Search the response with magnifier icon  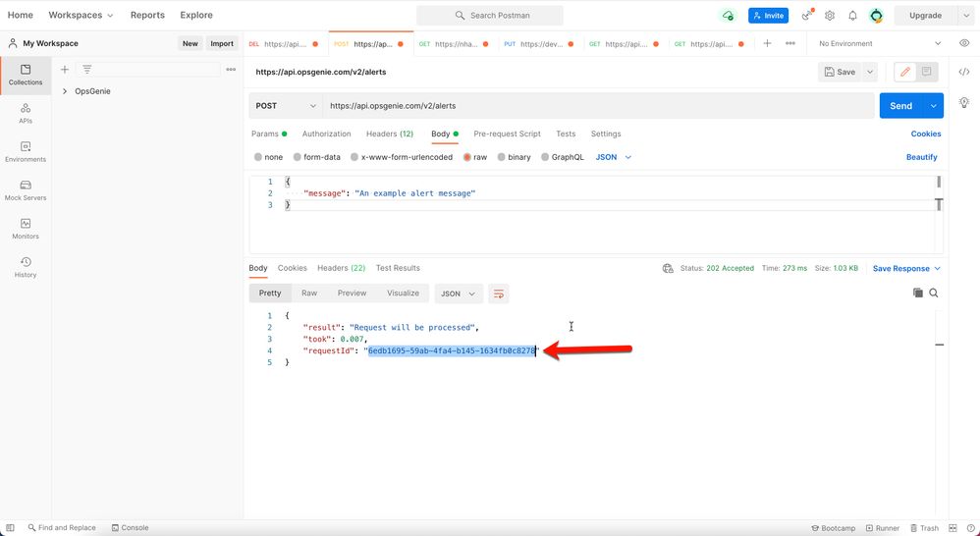coord(933,293)
